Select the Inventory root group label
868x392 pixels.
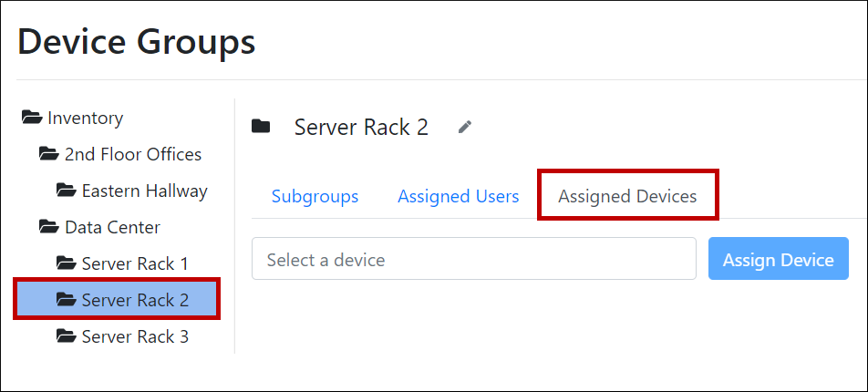(85, 118)
